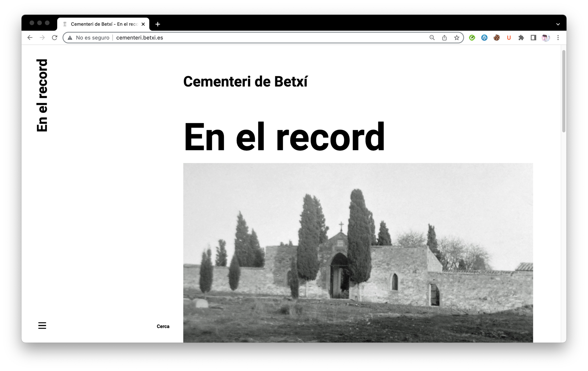This screenshot has height=371, width=588.
Task: Click the Cerca search link
Action: [x=163, y=326]
